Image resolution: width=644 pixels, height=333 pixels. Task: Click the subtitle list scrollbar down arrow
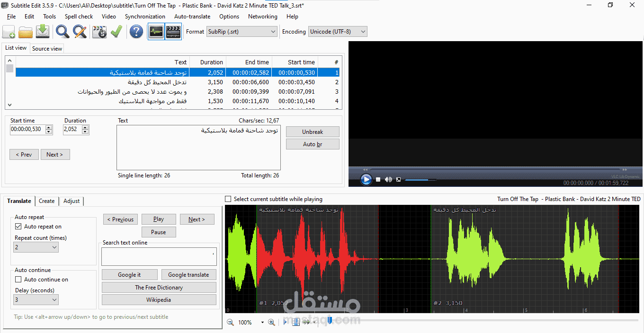click(9, 105)
